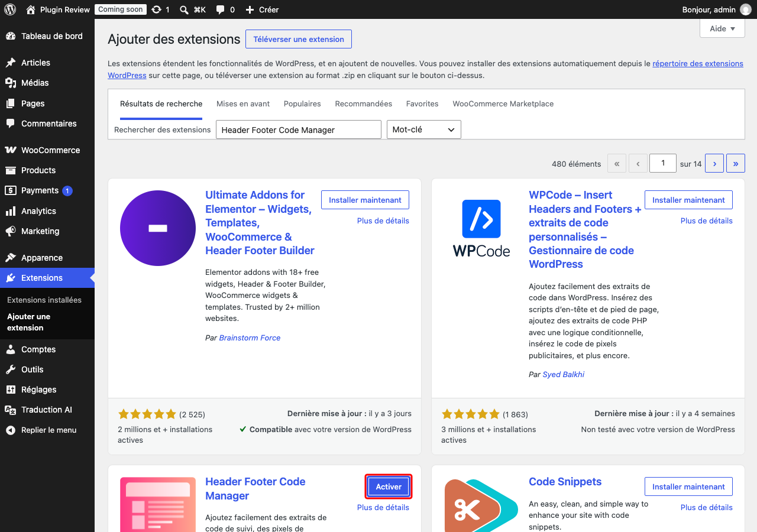Viewport: 757px width, 532px height.
Task: Go to the next results page
Action: 714,164
